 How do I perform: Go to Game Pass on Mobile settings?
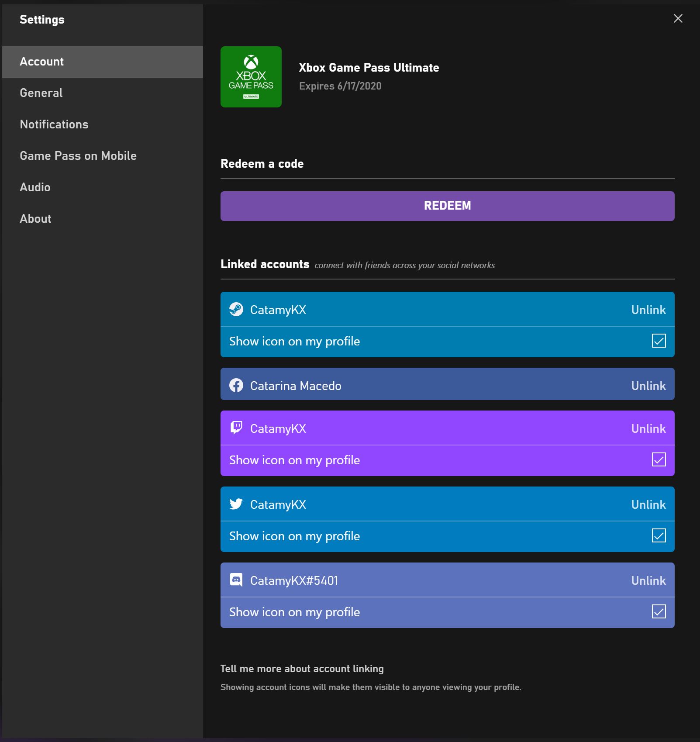[x=103, y=156]
